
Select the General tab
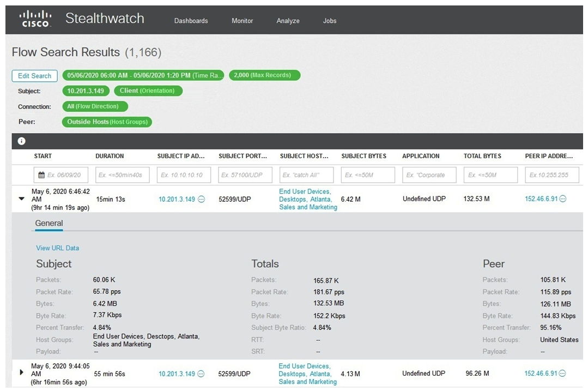click(49, 223)
